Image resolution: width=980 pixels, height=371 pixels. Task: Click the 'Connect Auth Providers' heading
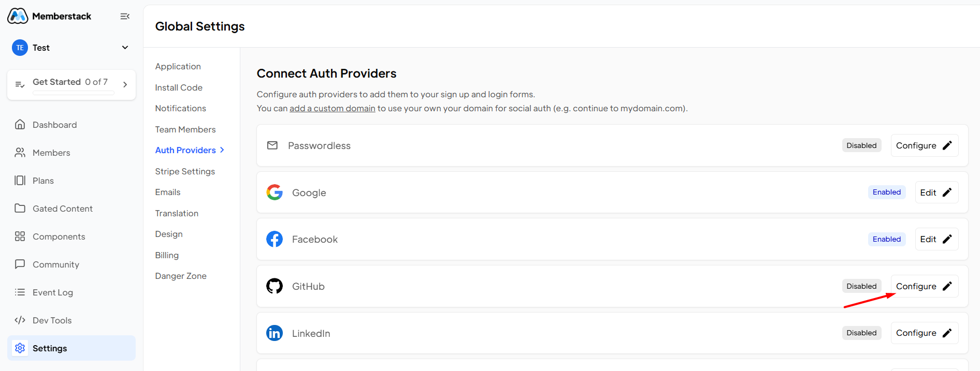[326, 73]
